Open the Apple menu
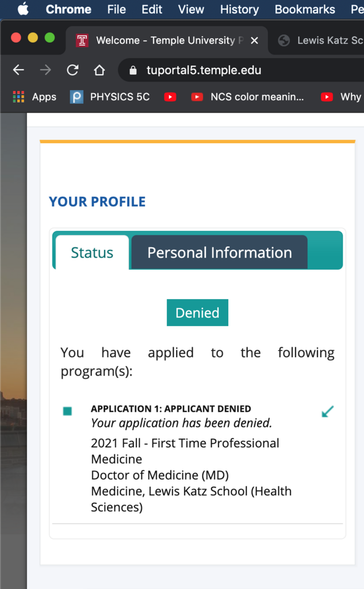The width and height of the screenshot is (364, 589). [23, 9]
